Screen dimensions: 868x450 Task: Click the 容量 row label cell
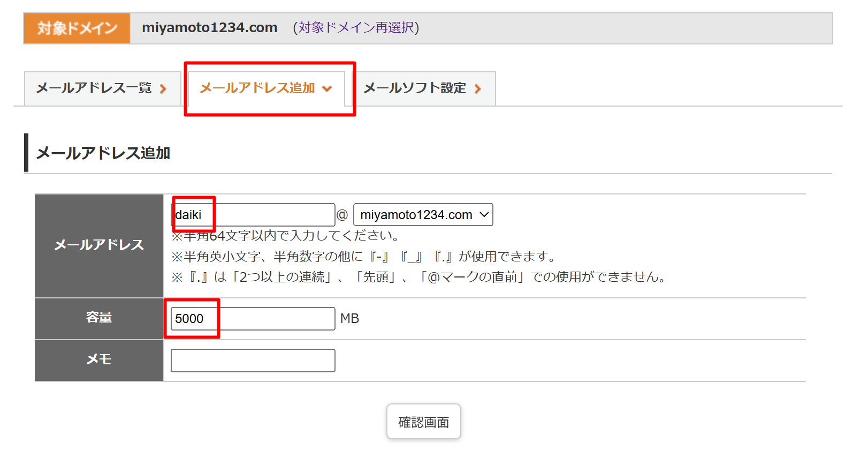click(99, 318)
